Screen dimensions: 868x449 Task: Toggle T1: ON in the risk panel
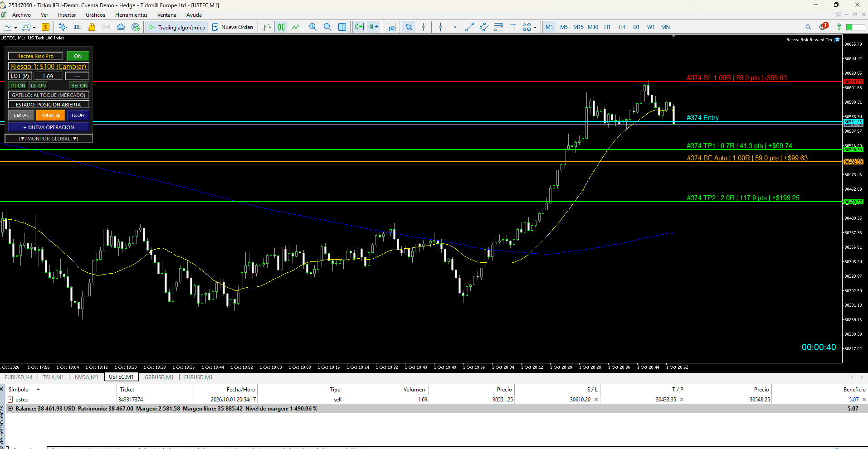pyautogui.click(x=18, y=86)
